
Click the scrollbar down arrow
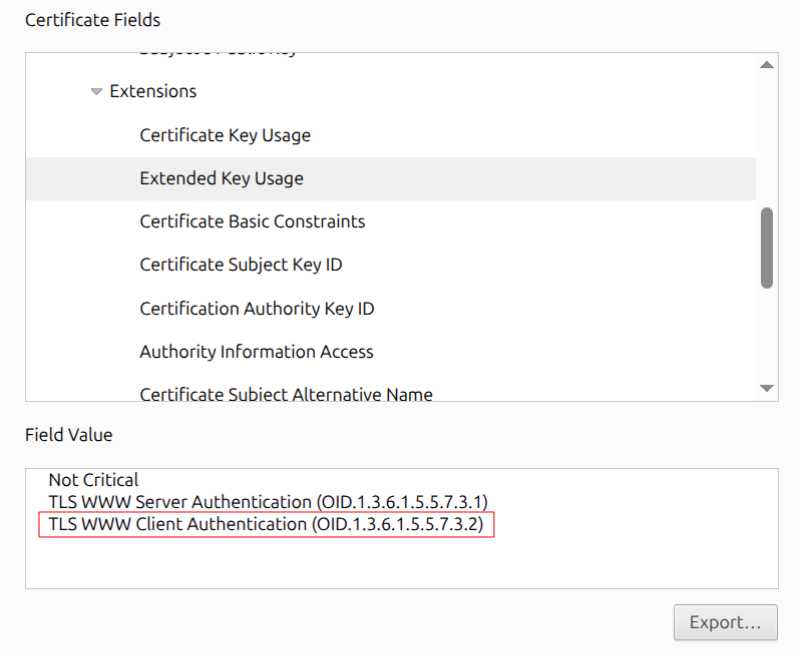coord(766,388)
